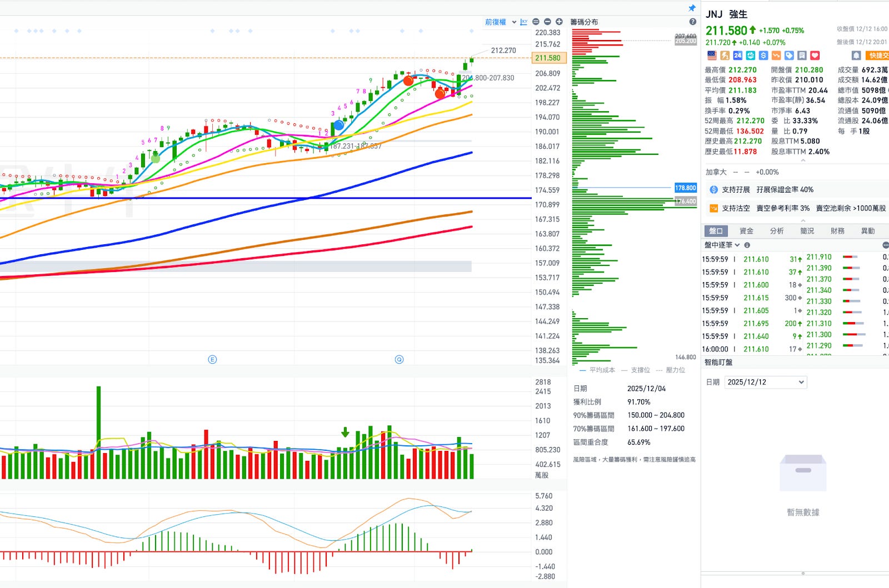Viewport: 889px width, 588px height.
Task: Click the blue dollar margin icon in icon row
Action: [x=763, y=56]
